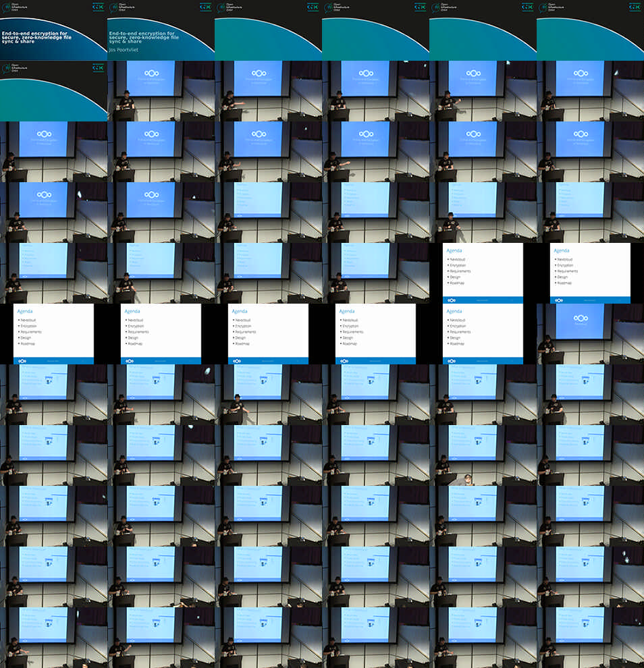Pick the first blank teal background thumbnail
The image size is (644, 668).
[x=268, y=30]
